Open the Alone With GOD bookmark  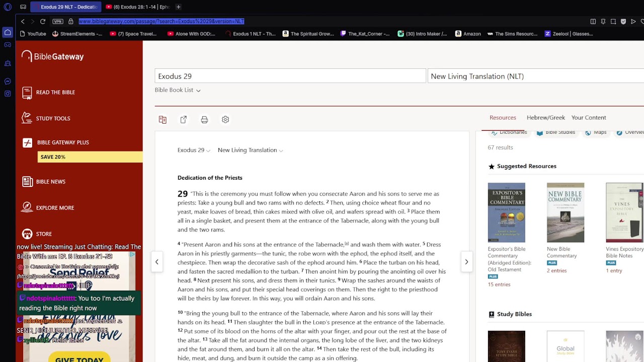pyautogui.click(x=191, y=34)
